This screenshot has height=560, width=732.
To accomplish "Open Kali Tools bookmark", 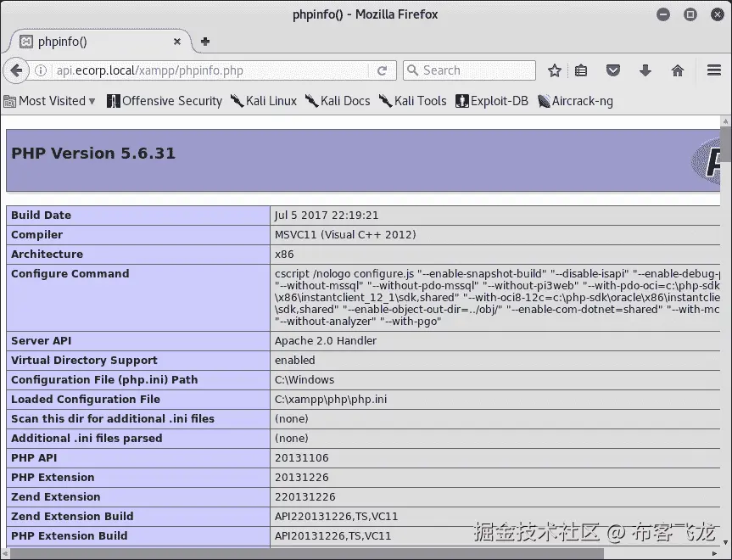I will tap(413, 101).
